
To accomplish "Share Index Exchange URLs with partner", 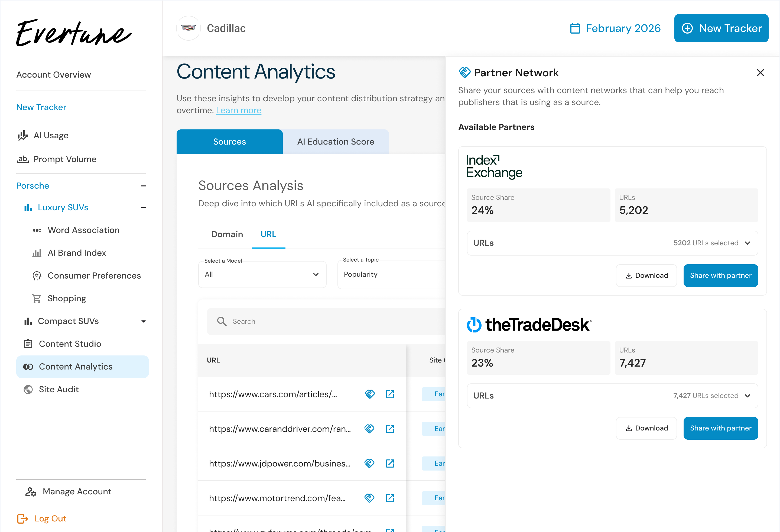I will pyautogui.click(x=720, y=275).
